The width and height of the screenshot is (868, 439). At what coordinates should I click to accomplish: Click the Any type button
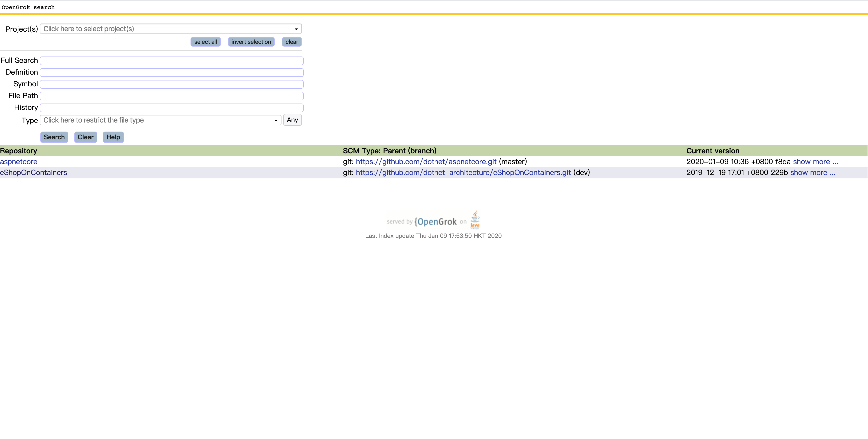point(292,120)
